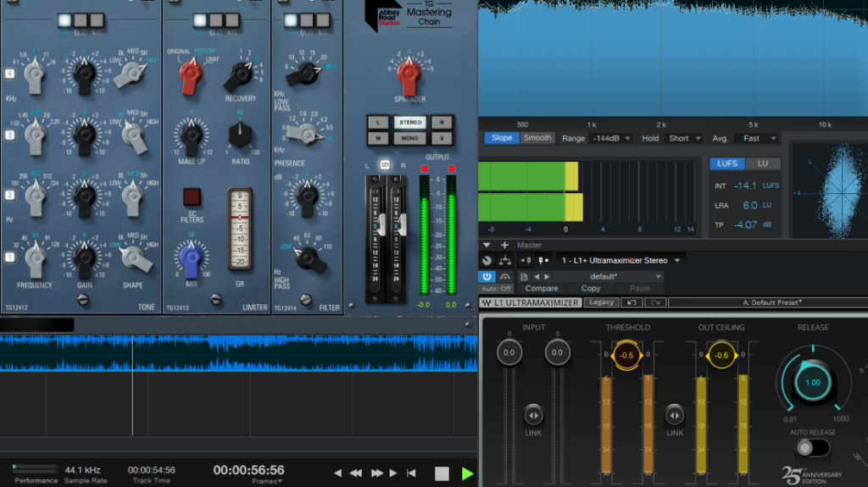The width and height of the screenshot is (868, 487).
Task: Click the red limiter type knob
Action: point(191,76)
